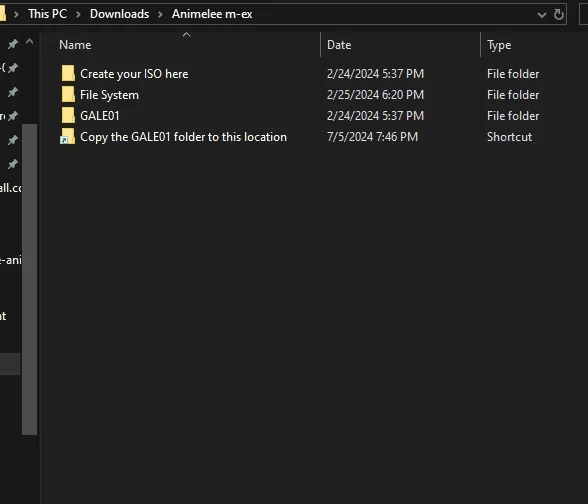The width and height of the screenshot is (588, 504).
Task: Expand the chevron after Downloads
Action: coord(160,15)
